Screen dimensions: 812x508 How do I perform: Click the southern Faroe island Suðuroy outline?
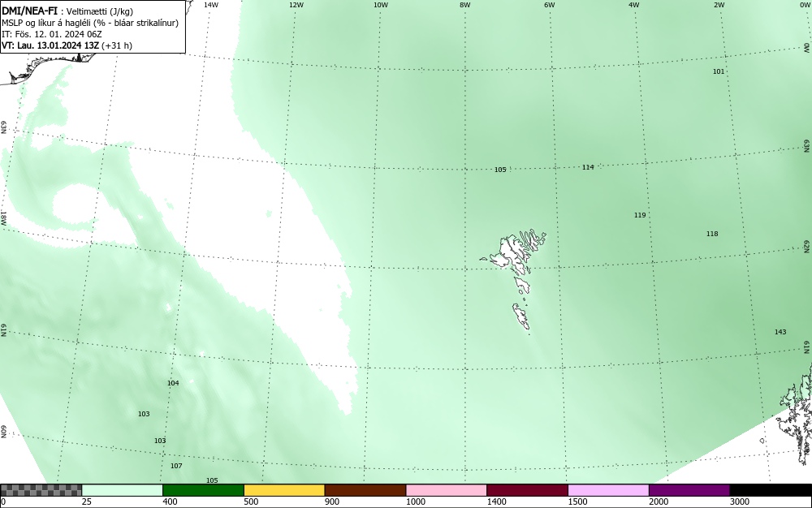(x=521, y=316)
